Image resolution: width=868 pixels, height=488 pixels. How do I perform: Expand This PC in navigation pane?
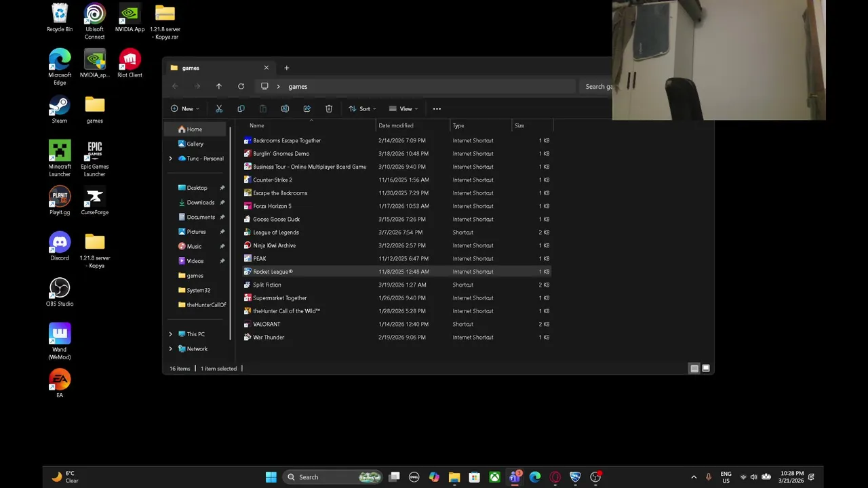coord(170,334)
